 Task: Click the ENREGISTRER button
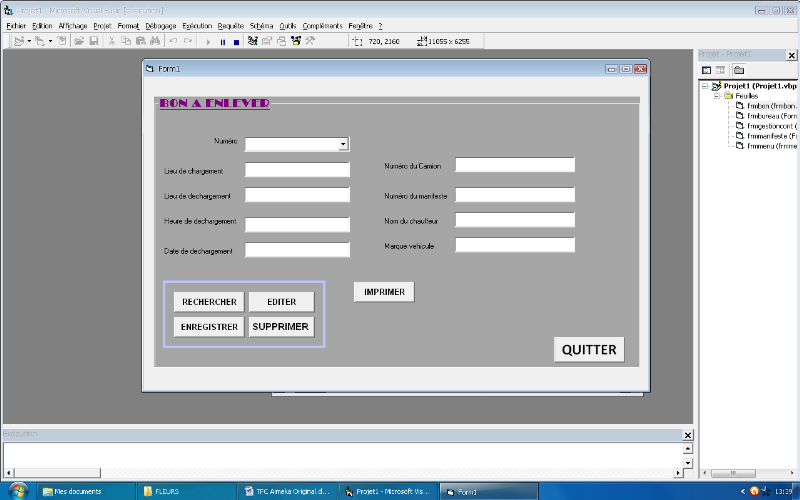pyautogui.click(x=209, y=327)
